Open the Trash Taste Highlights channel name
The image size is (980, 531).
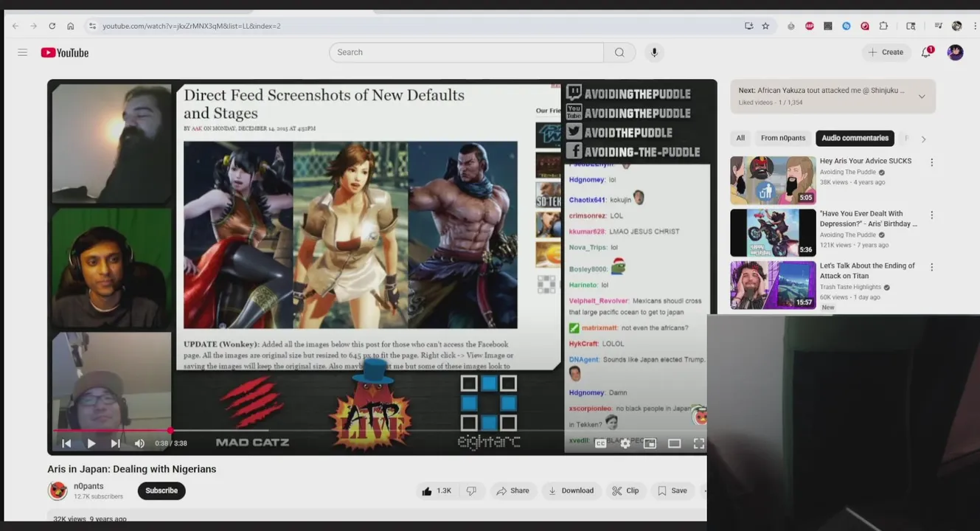point(850,287)
